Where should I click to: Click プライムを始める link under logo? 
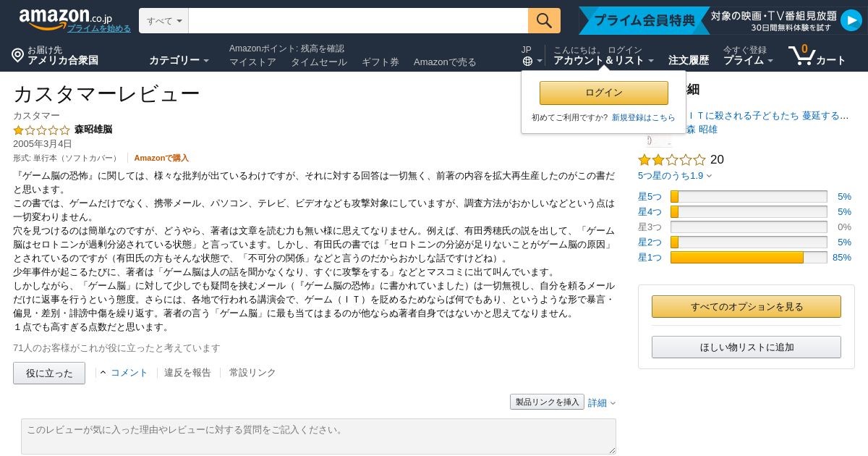click(x=99, y=28)
